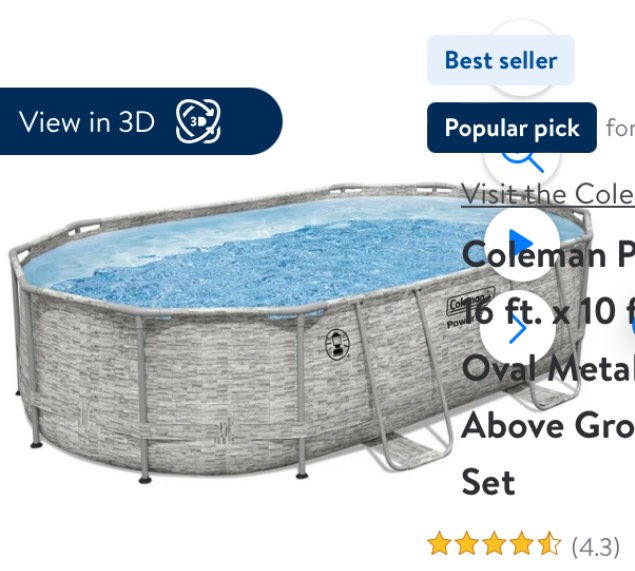Click the View in 3D button label
Viewport: 635px width, 571px height.
tap(87, 121)
